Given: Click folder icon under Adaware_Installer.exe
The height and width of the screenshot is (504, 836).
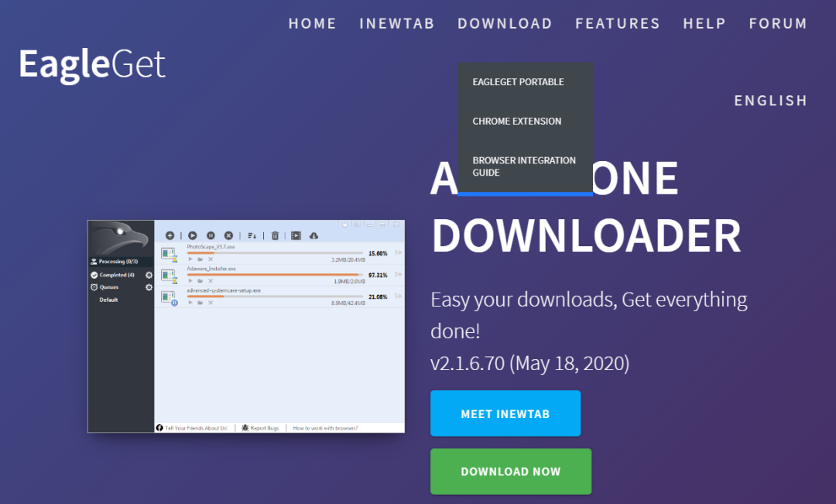Looking at the screenshot, I should point(200,281).
